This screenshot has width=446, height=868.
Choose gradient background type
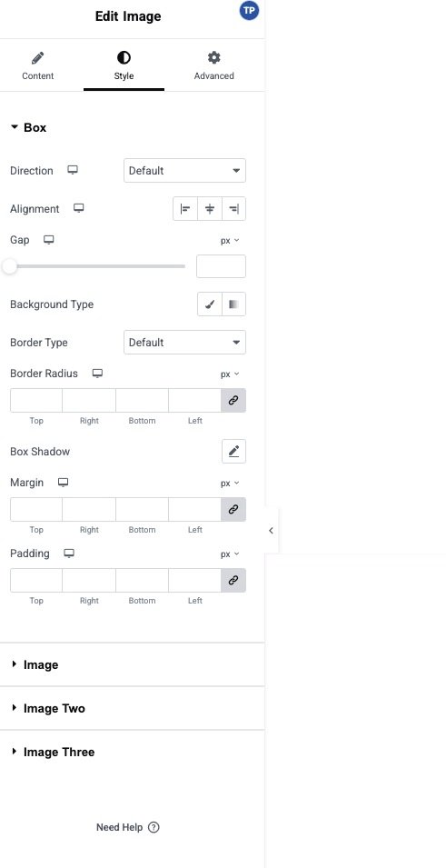pos(233,304)
